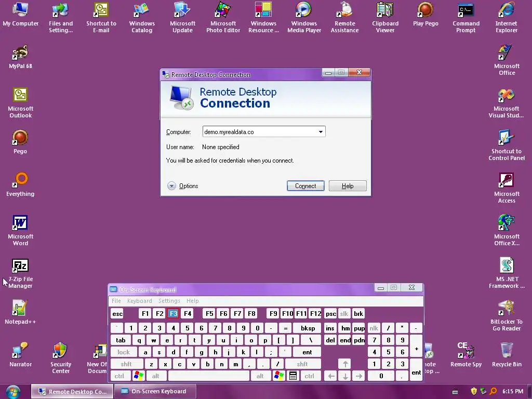Image resolution: width=532 pixels, height=399 pixels.
Task: Click the left Windows logo key
Action: (x=139, y=376)
